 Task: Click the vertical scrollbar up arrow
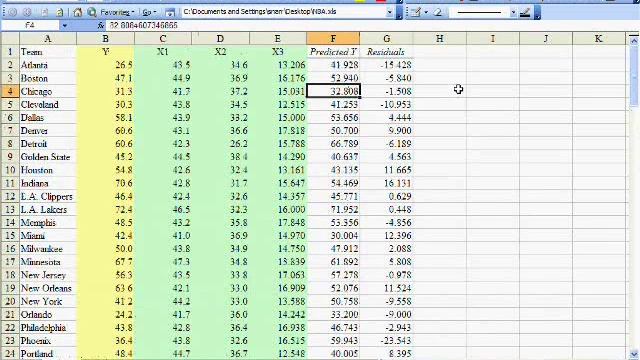[x=633, y=40]
